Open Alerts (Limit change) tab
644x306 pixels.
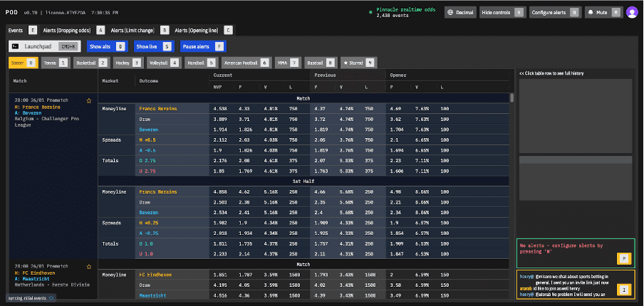[140, 30]
